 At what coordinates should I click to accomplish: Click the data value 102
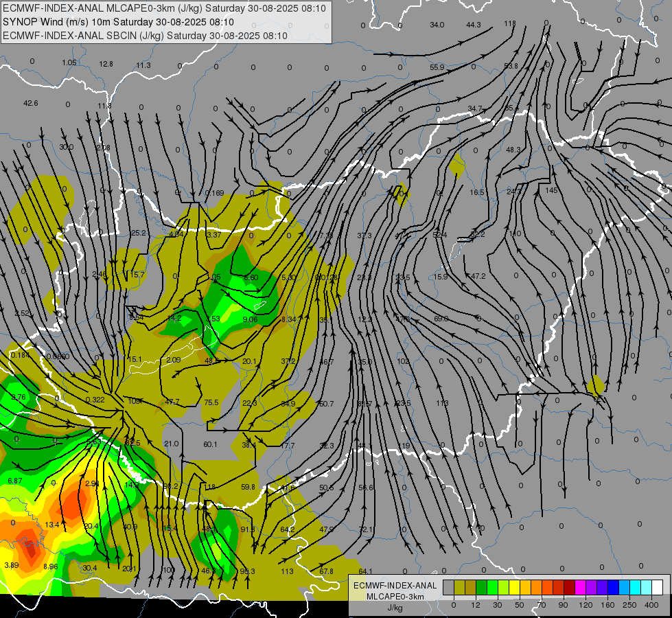coord(403,361)
